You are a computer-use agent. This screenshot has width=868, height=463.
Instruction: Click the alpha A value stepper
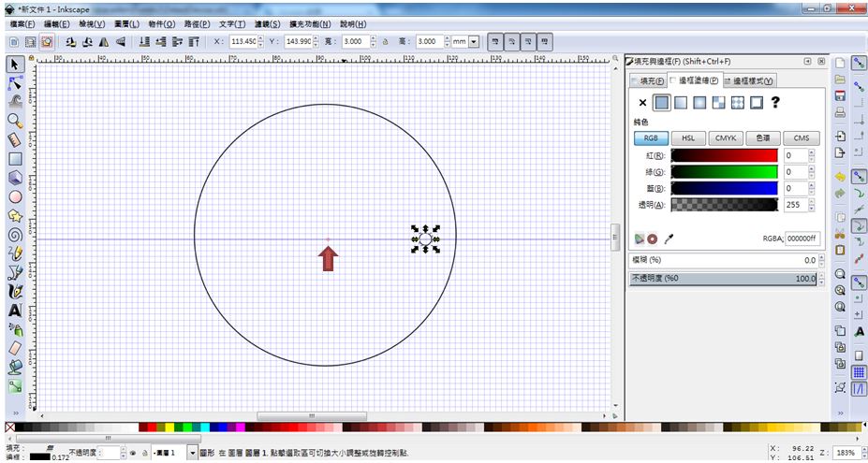coord(811,205)
